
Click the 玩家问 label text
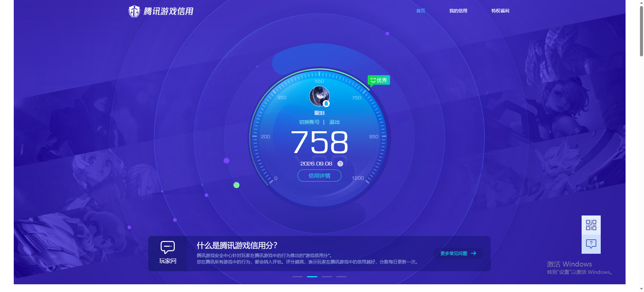[168, 261]
